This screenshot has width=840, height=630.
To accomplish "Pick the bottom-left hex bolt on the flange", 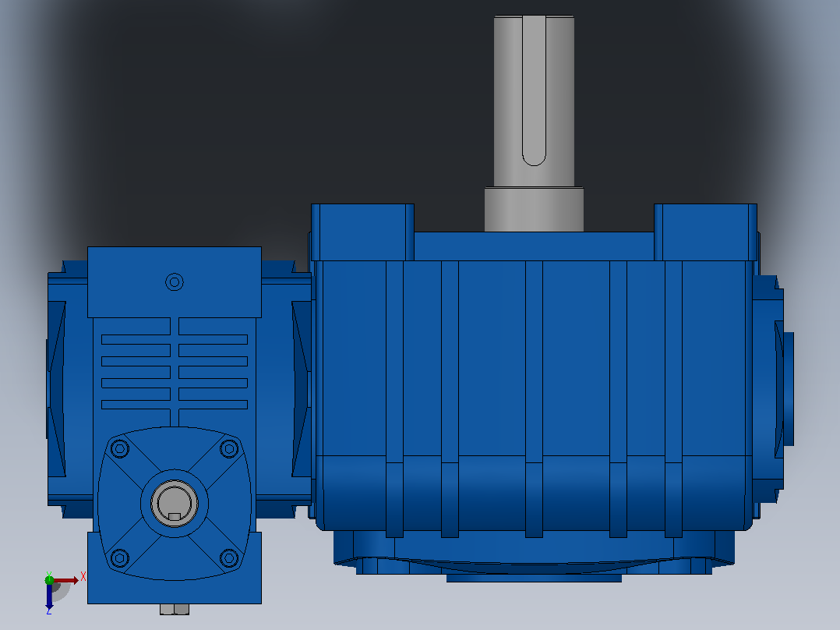I will coord(119,558).
